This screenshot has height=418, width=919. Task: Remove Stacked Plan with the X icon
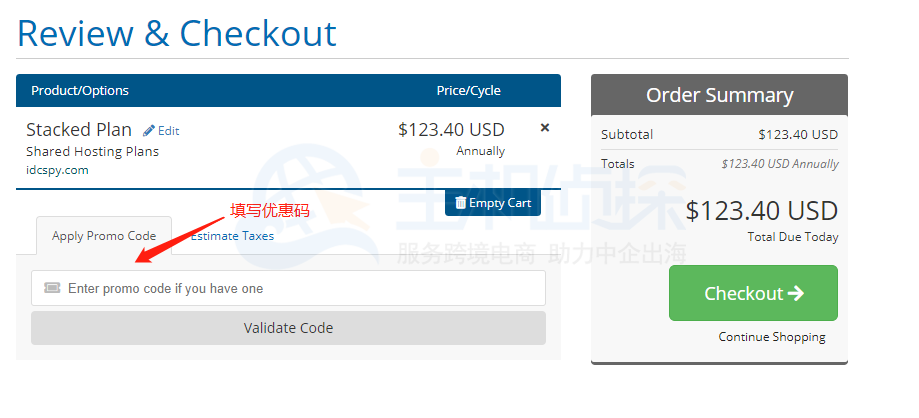coord(545,128)
